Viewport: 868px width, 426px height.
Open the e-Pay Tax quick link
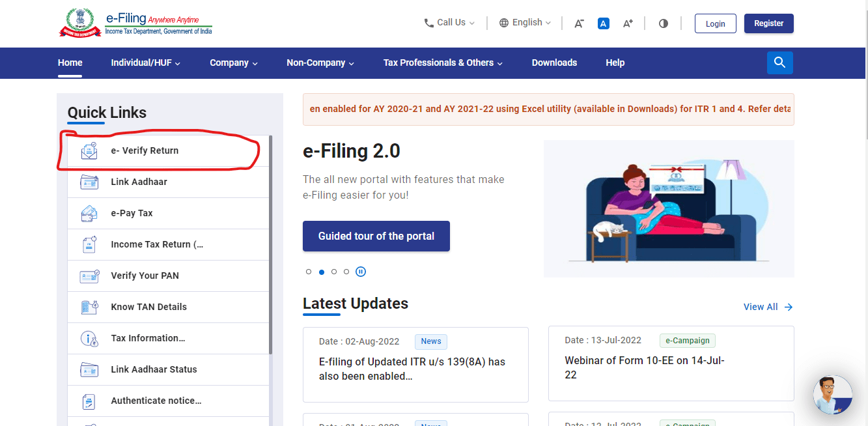pyautogui.click(x=168, y=214)
